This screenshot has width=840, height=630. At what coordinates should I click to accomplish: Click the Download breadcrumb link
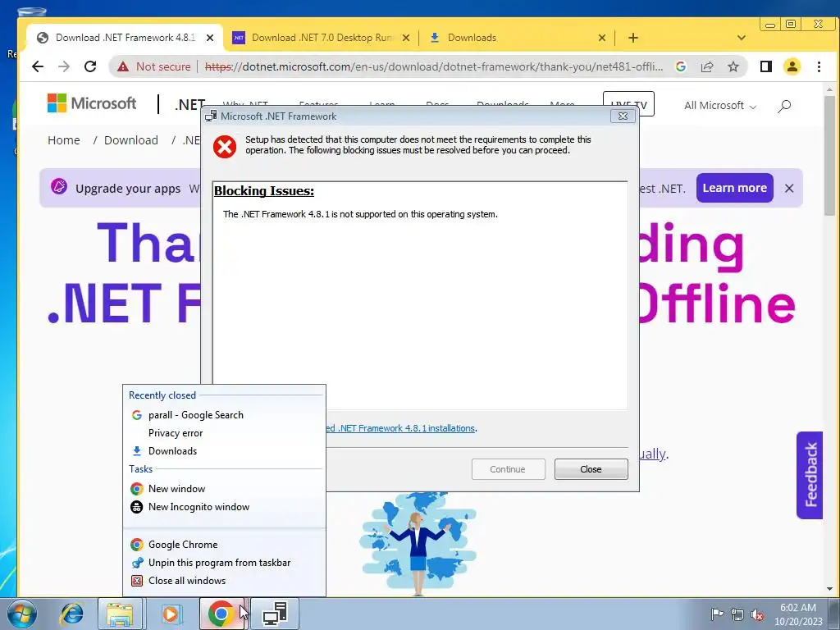tap(131, 140)
